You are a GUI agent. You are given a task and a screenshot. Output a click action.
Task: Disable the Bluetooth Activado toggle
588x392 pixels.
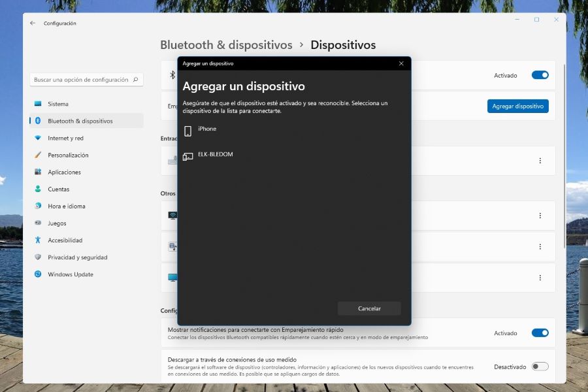click(x=540, y=75)
